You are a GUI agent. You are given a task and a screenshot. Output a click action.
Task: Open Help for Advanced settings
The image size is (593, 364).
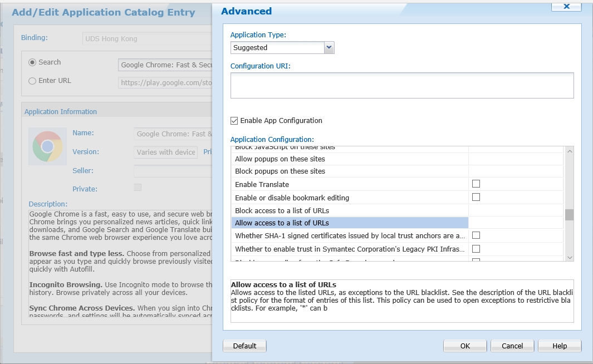click(559, 346)
